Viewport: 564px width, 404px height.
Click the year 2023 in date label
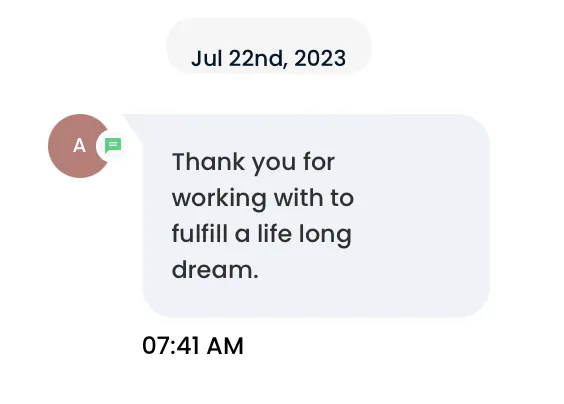320,58
